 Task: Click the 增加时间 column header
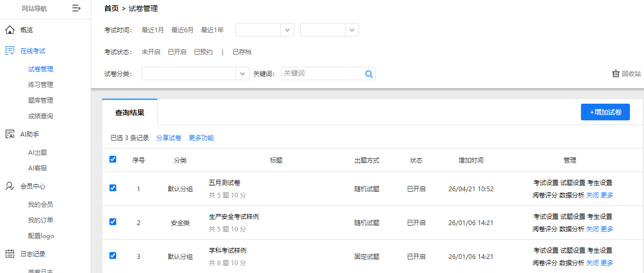471,160
